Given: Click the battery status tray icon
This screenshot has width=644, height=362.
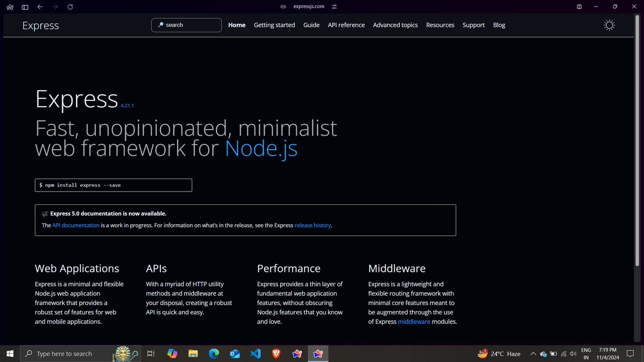Looking at the screenshot, I should pyautogui.click(x=553, y=353).
